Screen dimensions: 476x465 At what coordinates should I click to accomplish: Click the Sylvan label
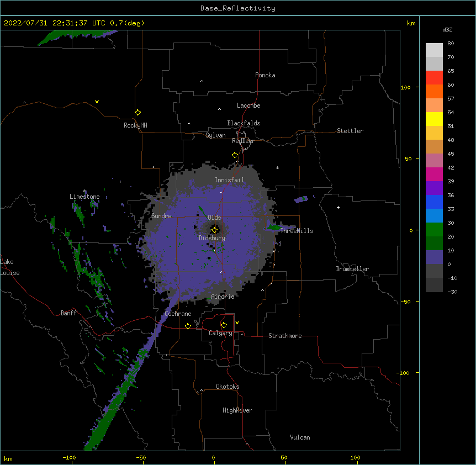(x=215, y=135)
